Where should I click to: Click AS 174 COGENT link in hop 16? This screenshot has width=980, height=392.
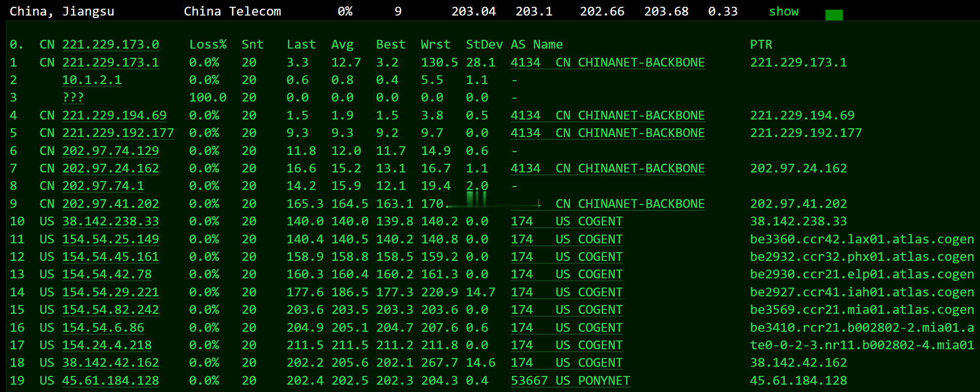[567, 328]
